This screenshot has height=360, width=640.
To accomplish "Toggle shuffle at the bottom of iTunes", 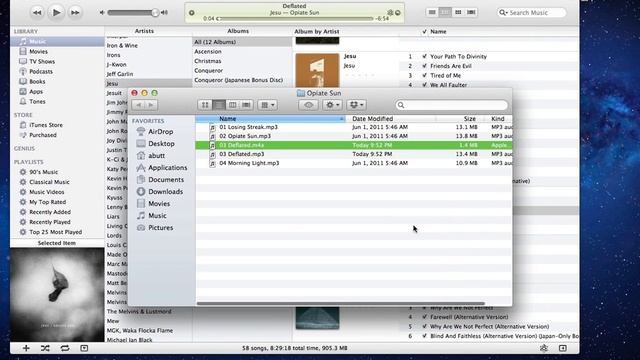I will tap(45, 348).
